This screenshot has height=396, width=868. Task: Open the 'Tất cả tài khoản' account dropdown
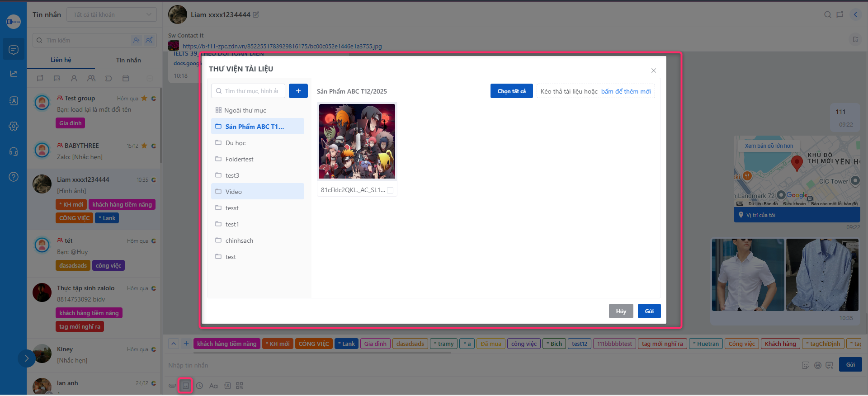pos(112,14)
